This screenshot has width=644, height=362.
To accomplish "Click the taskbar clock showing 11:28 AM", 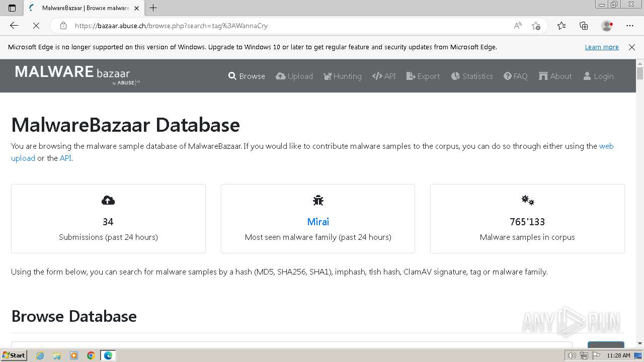I will [x=618, y=355].
